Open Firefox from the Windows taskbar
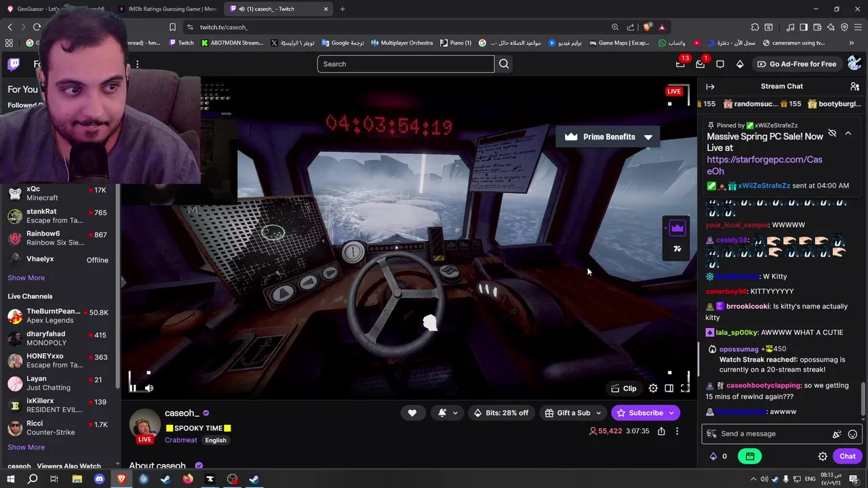The image size is (868, 488). click(188, 479)
